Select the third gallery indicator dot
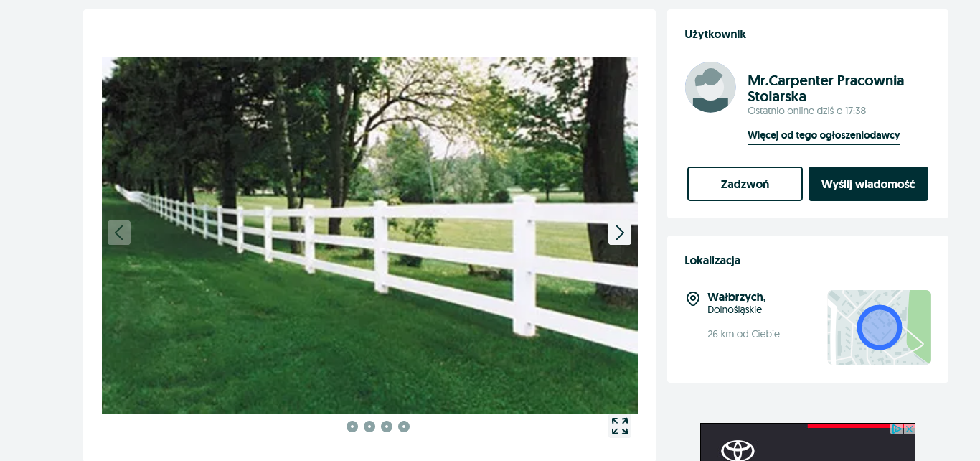Image resolution: width=980 pixels, height=461 pixels. click(x=387, y=427)
